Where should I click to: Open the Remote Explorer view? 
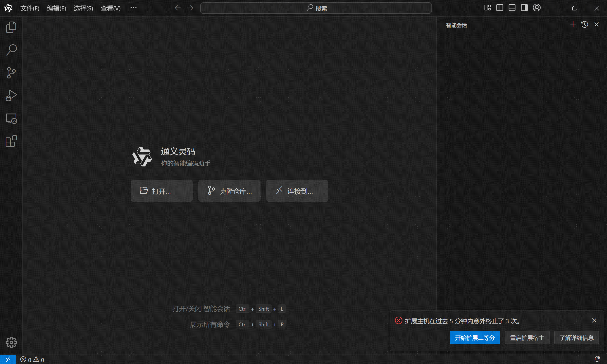click(11, 118)
